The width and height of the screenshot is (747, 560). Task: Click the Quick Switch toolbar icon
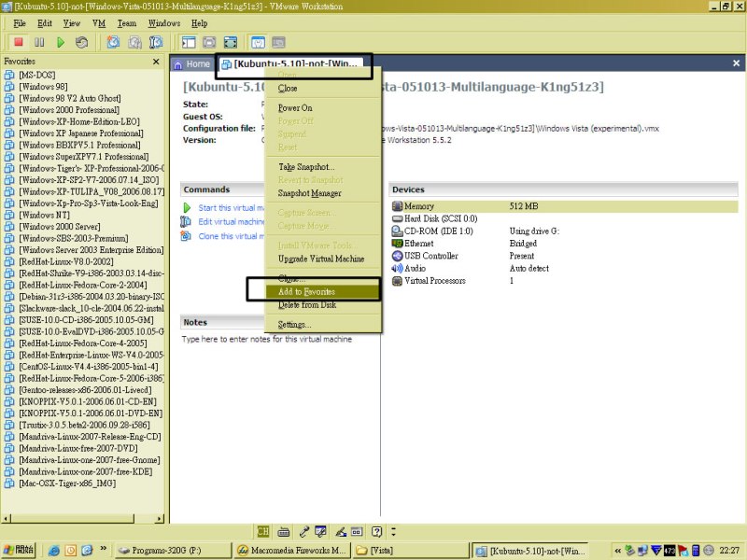pos(209,42)
